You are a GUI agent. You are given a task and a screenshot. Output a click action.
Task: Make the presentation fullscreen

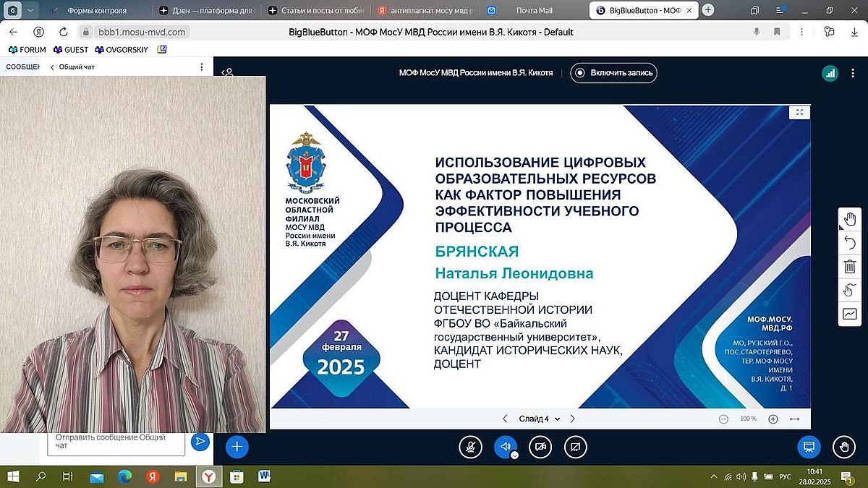(799, 112)
